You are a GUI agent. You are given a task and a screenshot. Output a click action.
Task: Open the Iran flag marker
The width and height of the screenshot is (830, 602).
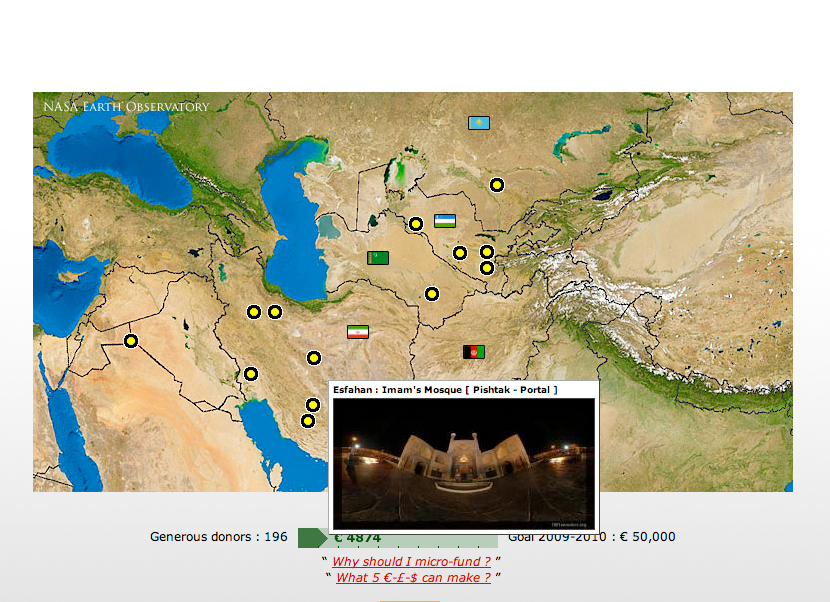(357, 332)
